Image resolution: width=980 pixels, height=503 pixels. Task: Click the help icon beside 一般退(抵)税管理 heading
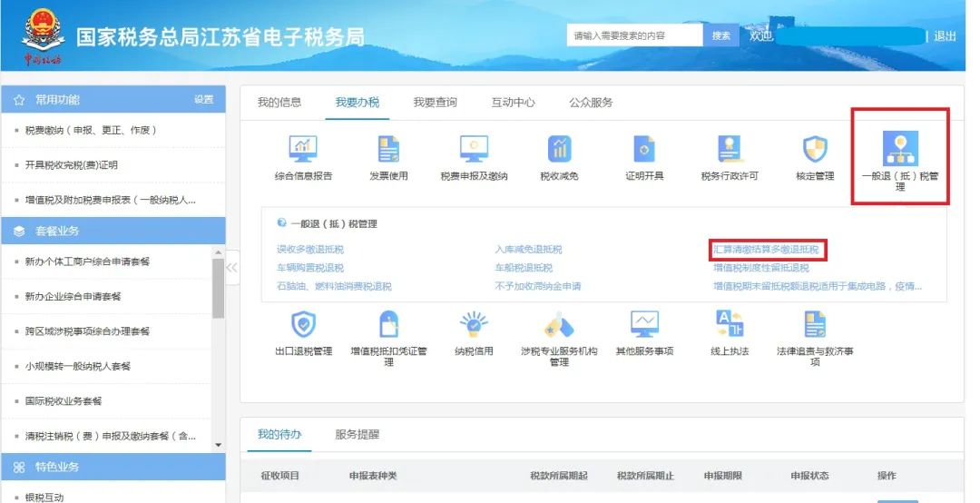pyautogui.click(x=282, y=222)
